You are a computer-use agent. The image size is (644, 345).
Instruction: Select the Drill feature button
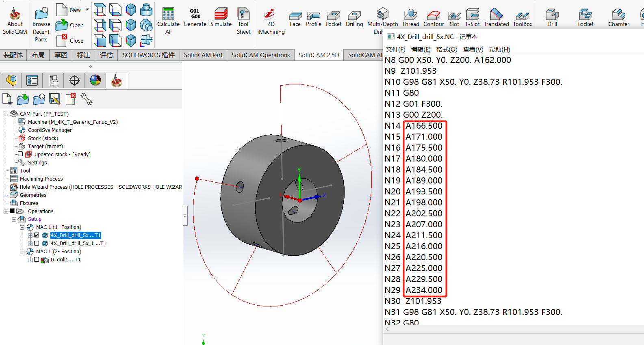(552, 18)
